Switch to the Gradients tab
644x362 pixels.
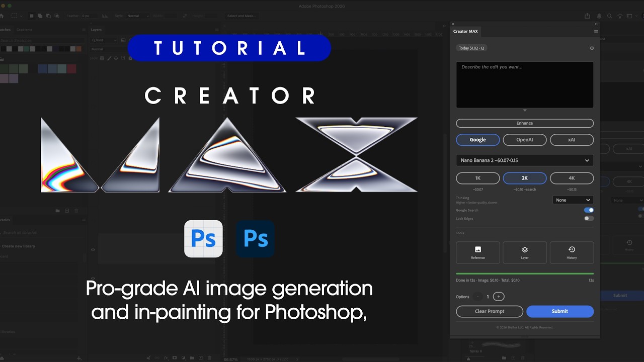(24, 30)
